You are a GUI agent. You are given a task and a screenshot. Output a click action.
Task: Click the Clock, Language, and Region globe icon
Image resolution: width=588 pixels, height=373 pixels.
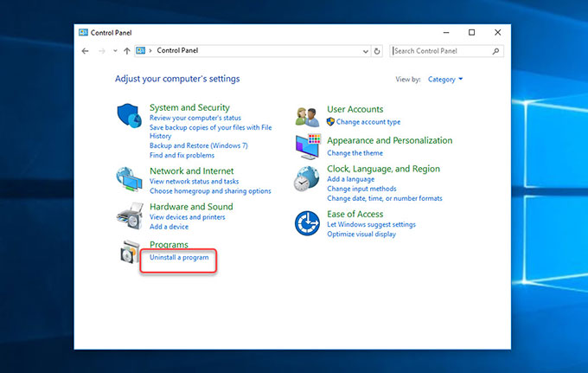306,179
